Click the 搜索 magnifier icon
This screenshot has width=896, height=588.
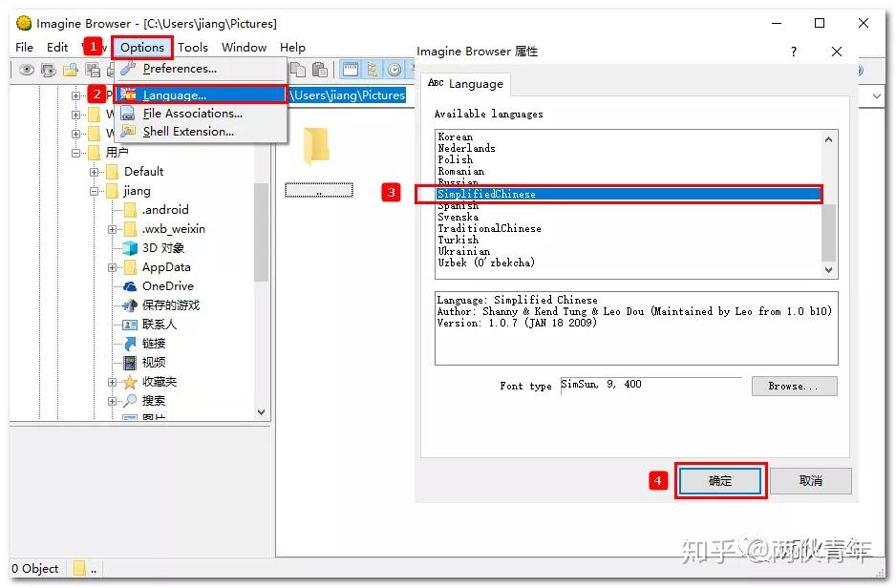[x=130, y=400]
